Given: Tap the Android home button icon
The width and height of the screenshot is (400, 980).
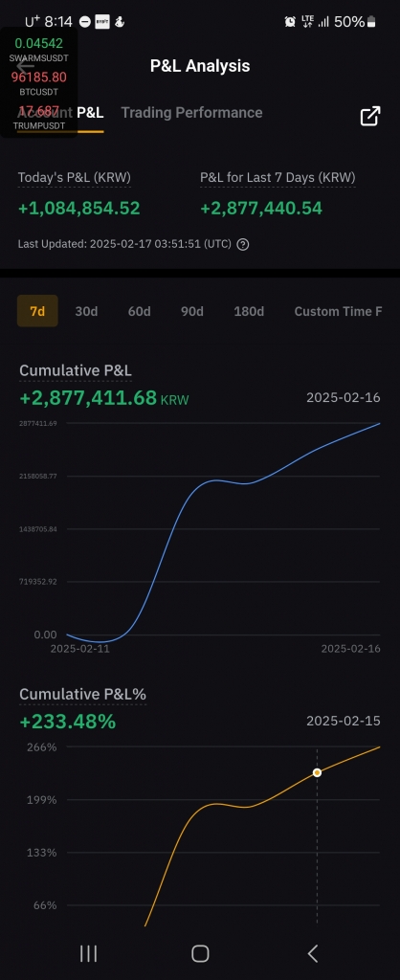Looking at the screenshot, I should pyautogui.click(x=200, y=953).
